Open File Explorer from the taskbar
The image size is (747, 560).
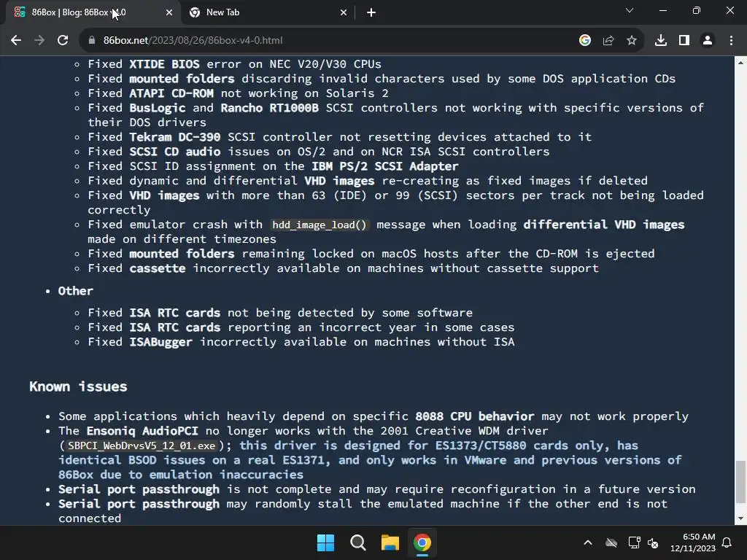click(x=390, y=542)
